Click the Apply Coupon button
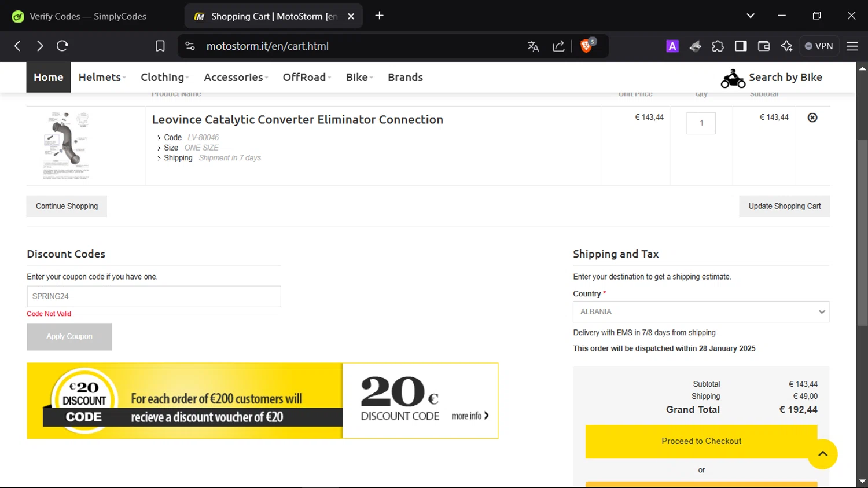 click(69, 336)
